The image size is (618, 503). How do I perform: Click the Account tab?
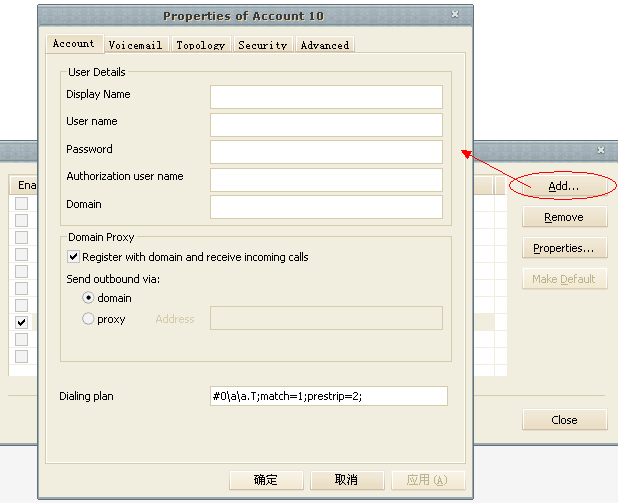(x=74, y=44)
